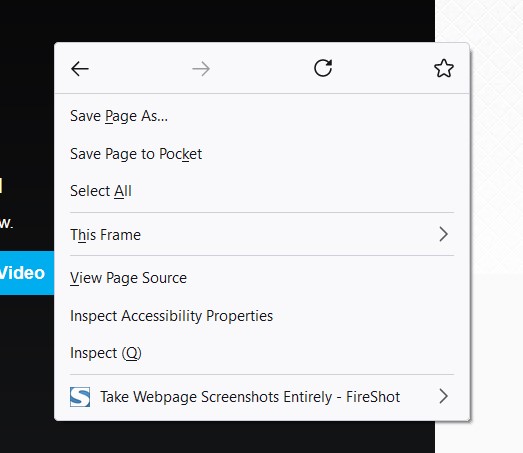Image resolution: width=523 pixels, height=453 pixels.
Task: Expand the FireShot submenu arrow
Action: coord(443,396)
